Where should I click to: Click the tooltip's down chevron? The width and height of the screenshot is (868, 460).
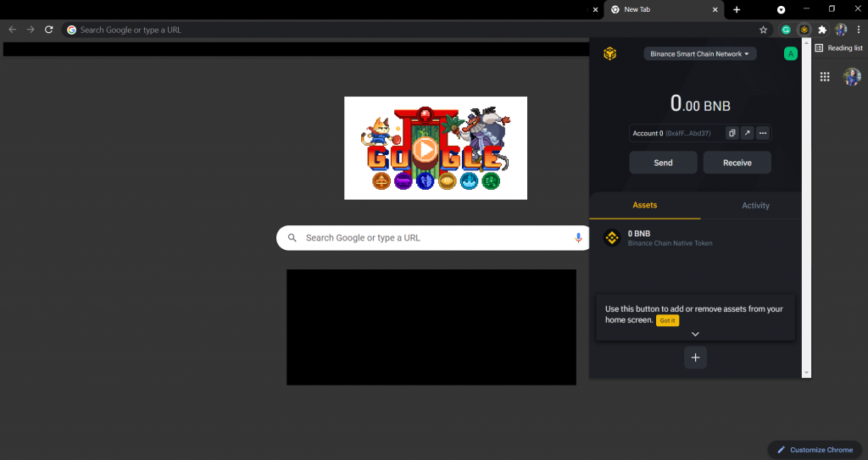tap(695, 334)
